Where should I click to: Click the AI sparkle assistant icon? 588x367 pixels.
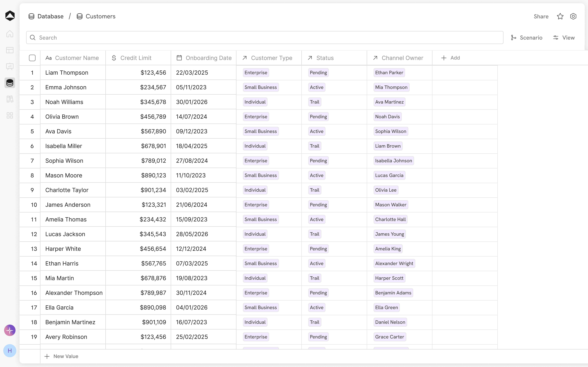click(10, 330)
